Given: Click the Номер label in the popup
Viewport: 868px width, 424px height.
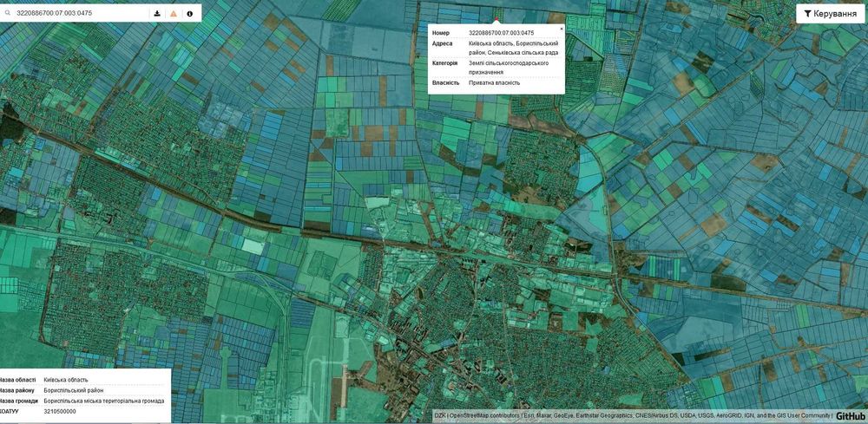Looking at the screenshot, I should pos(441,33).
